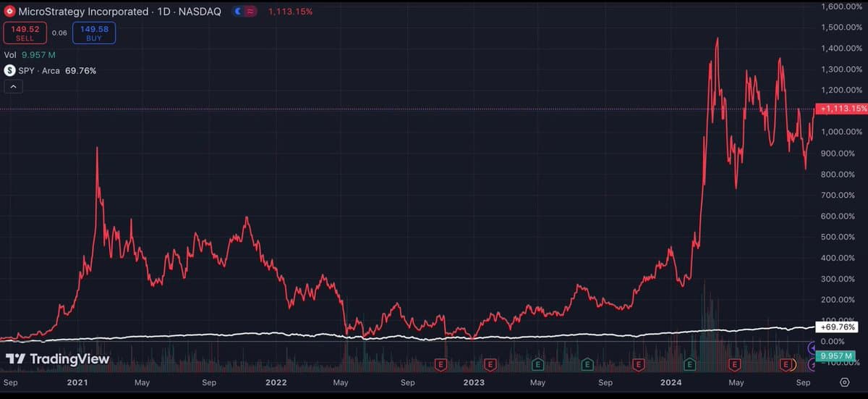Open red earnings marker left of 2024
Screen dimensions: 868x399
click(638, 364)
